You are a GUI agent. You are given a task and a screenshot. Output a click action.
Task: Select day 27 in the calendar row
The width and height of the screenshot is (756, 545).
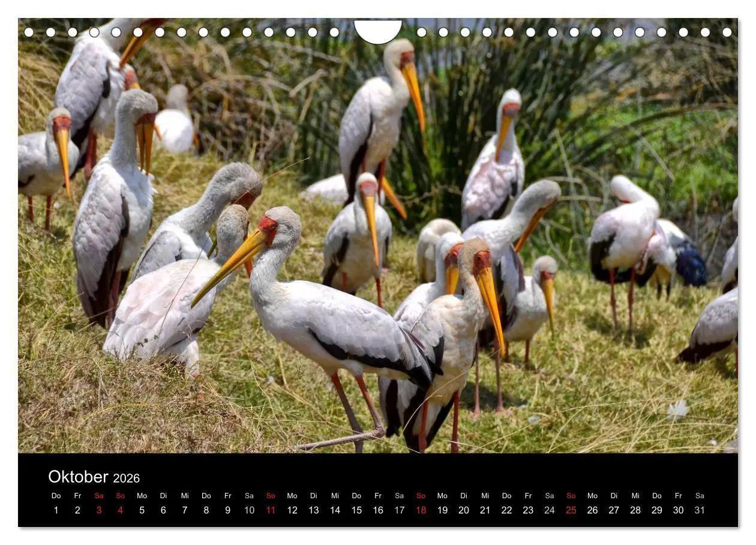(x=614, y=510)
